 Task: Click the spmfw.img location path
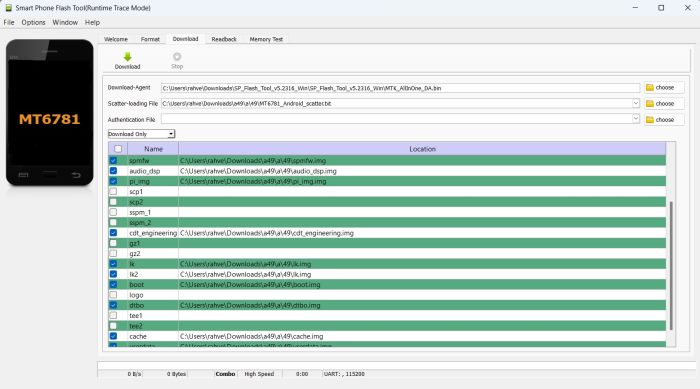click(253, 160)
